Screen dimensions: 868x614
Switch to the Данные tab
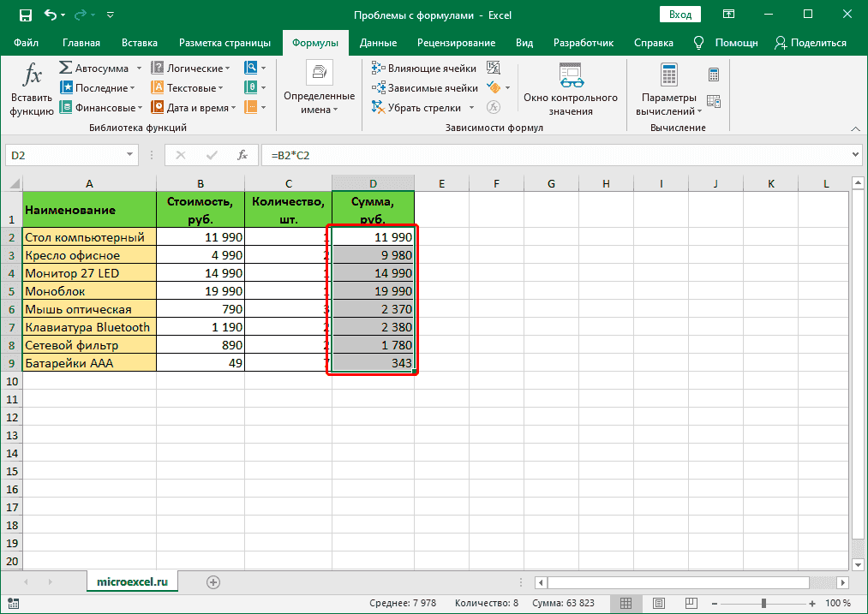point(377,43)
